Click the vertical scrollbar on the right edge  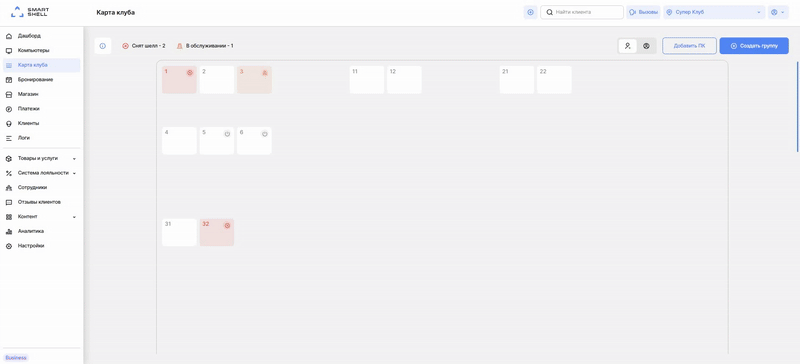pyautogui.click(x=797, y=106)
